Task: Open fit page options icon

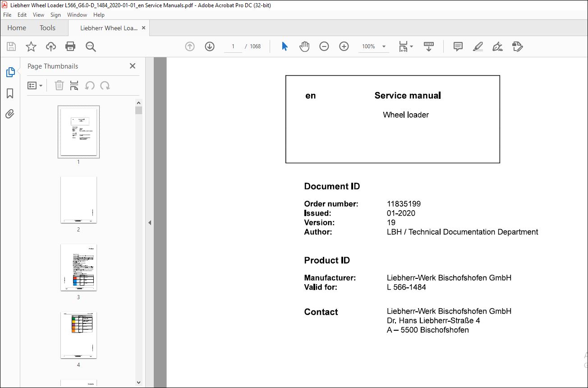Action: pos(406,46)
